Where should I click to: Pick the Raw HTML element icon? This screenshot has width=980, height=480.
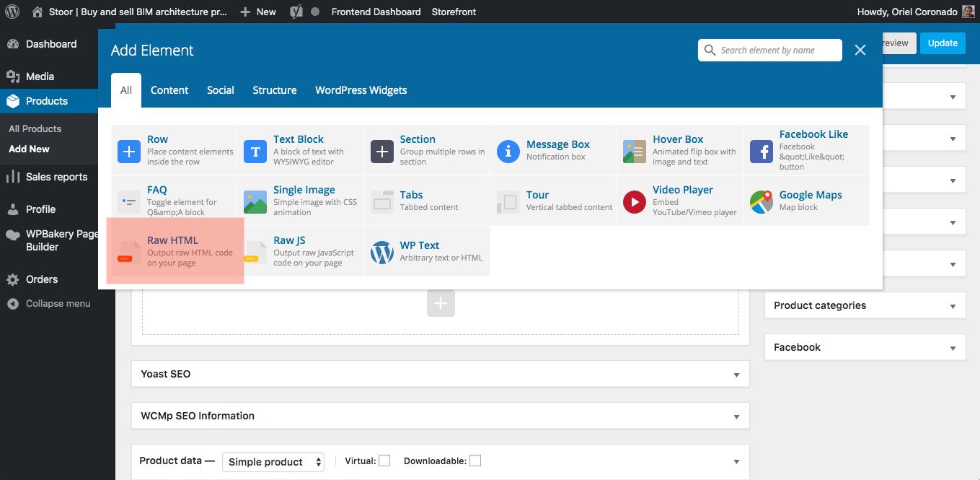[x=129, y=253]
